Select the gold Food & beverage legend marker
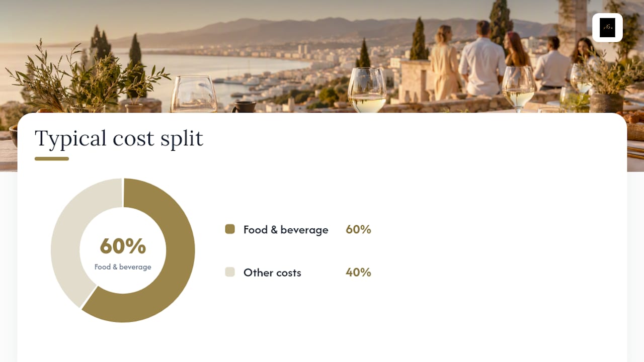Viewport: 644px width, 362px height. point(230,229)
